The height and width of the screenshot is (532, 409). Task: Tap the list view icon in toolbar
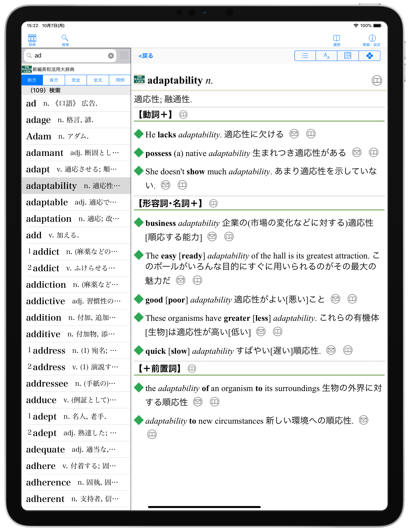point(305,56)
